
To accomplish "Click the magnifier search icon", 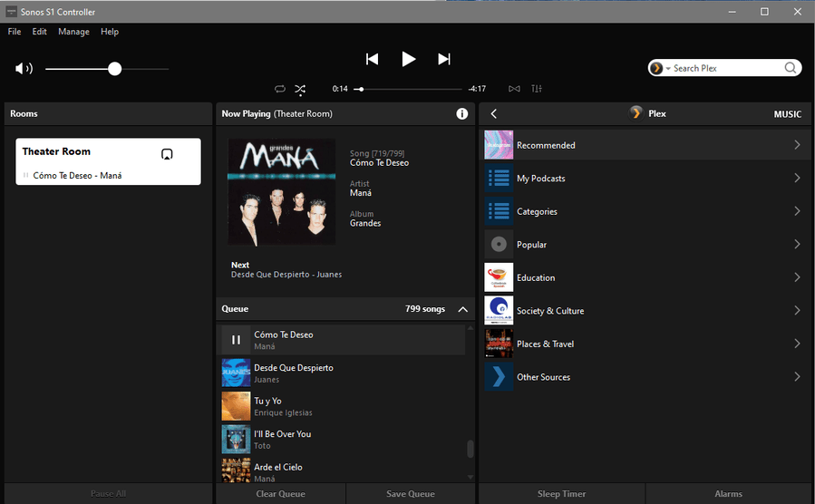I will pos(790,68).
